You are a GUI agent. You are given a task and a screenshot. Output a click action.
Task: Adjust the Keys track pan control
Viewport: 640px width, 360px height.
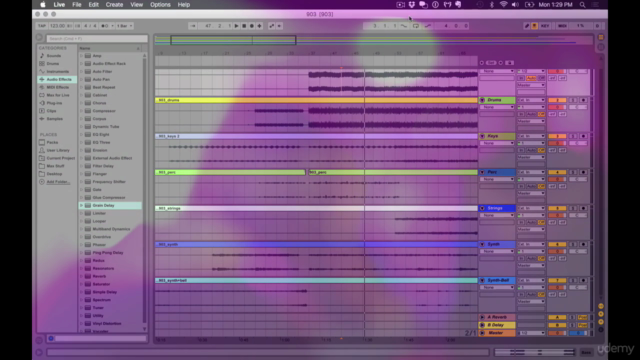click(578, 143)
